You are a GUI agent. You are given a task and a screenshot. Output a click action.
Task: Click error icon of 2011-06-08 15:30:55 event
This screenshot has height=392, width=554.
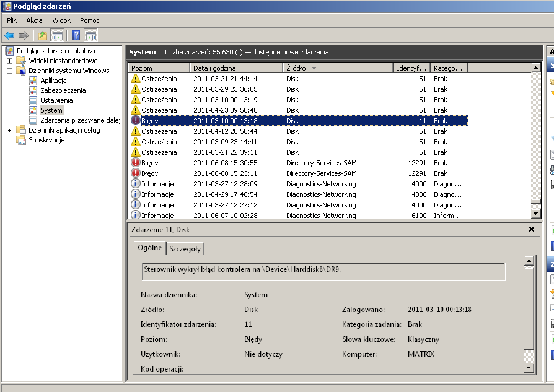(135, 162)
